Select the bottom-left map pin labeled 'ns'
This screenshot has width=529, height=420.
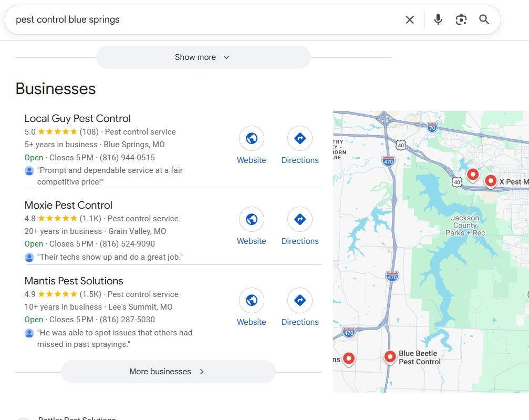point(348,359)
